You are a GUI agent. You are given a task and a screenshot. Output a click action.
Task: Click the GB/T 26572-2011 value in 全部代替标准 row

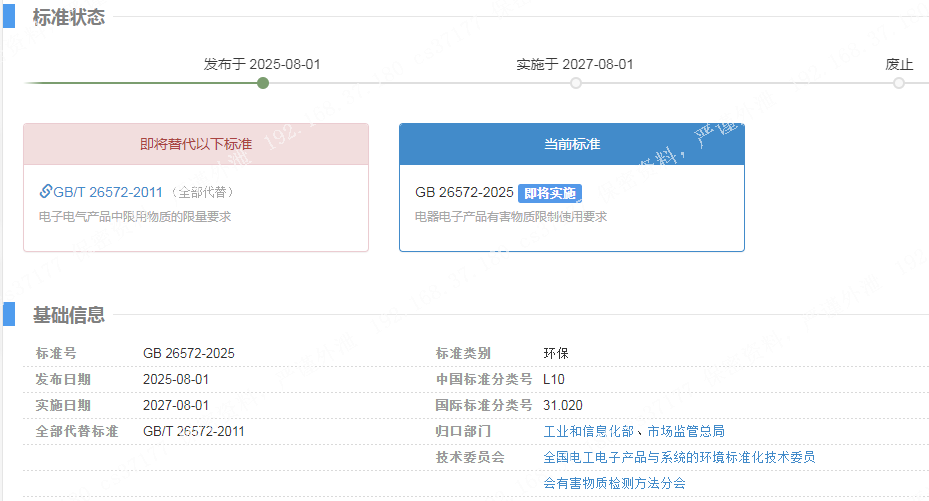[x=193, y=431]
